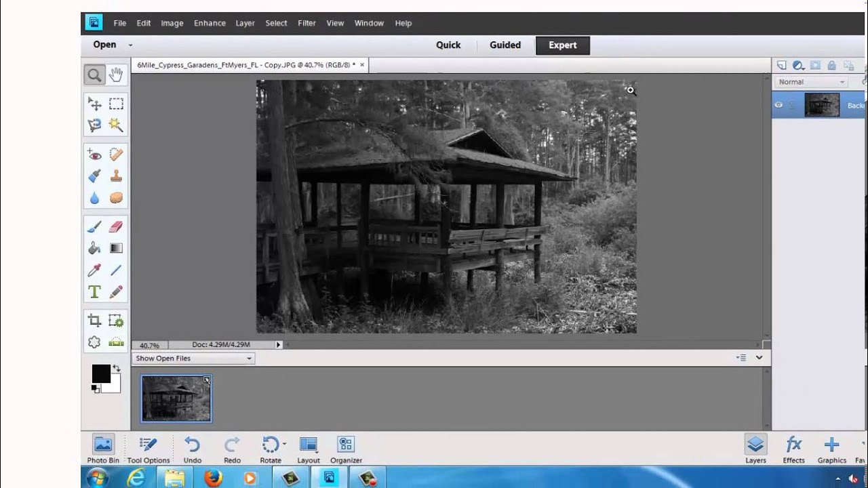Open the Photo Bin options list menu
This screenshot has width=868, height=488.
741,358
